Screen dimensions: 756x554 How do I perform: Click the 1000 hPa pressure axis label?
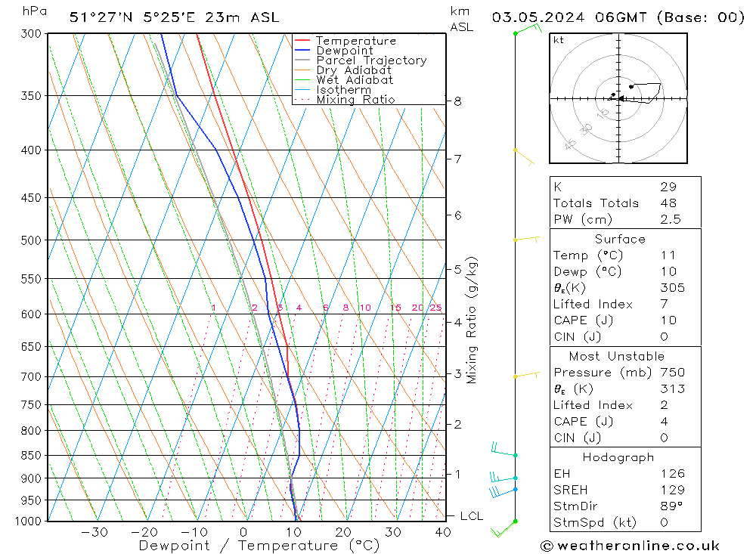pyautogui.click(x=28, y=522)
